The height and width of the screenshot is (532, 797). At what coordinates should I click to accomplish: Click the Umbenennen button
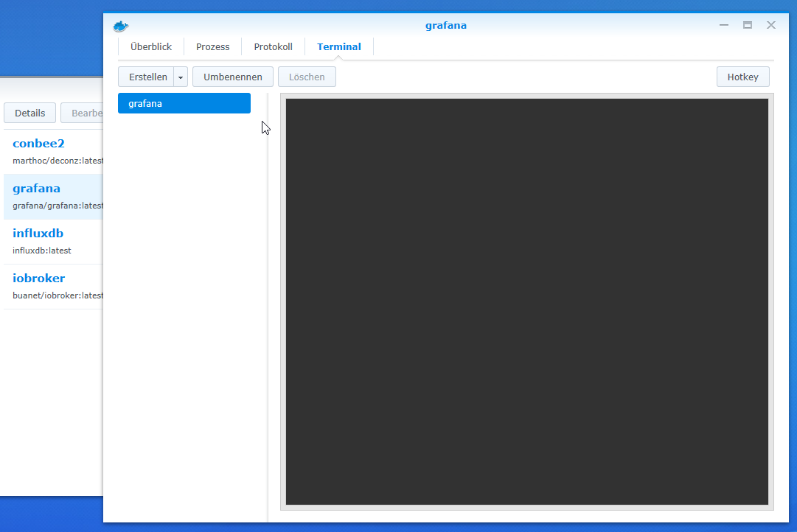(x=233, y=77)
